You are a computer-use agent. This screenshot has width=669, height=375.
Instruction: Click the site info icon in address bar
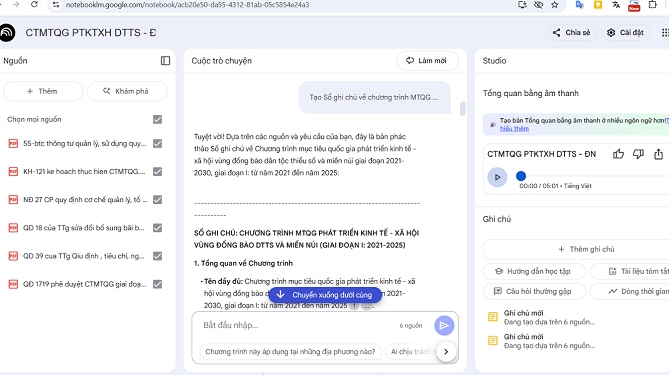coord(55,5)
